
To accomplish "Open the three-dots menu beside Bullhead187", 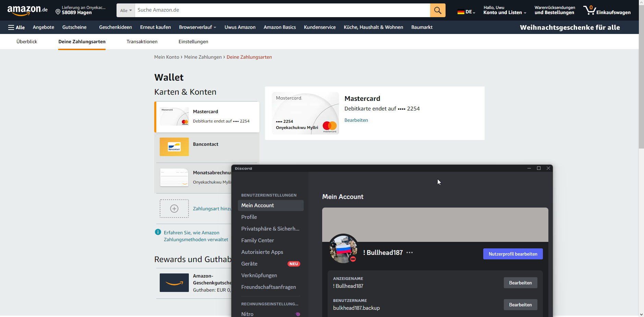I will (410, 253).
